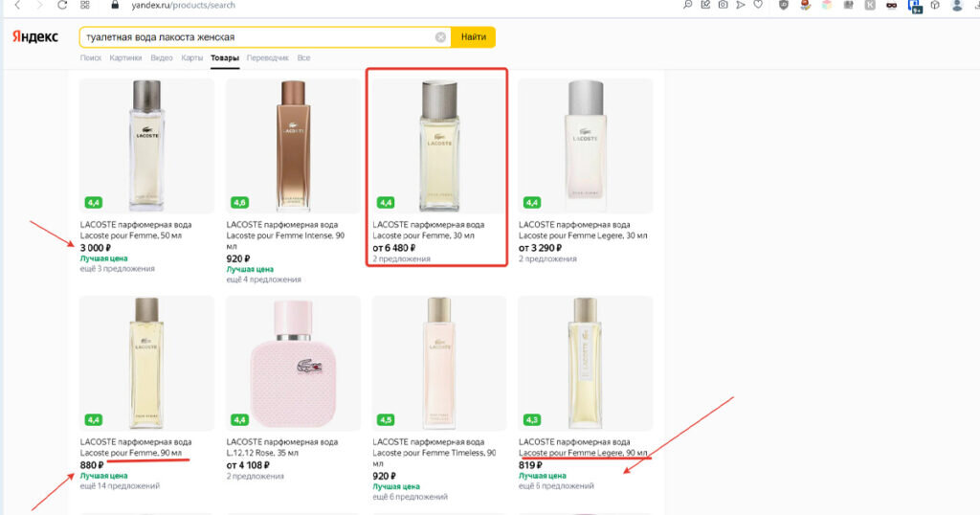Viewport: 980px width, 515px height.
Task: Open "ещё 14 предложений" offers link
Action: click(x=120, y=486)
